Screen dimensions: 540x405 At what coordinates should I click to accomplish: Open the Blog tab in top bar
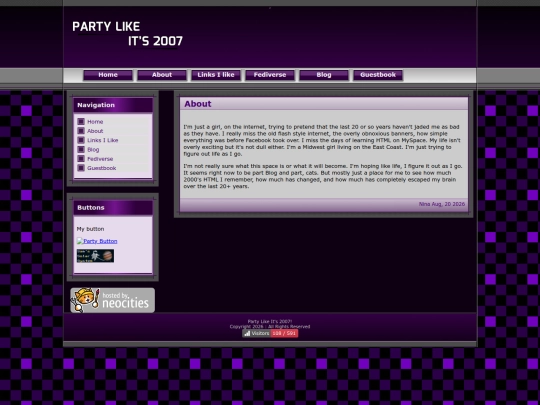(x=324, y=75)
